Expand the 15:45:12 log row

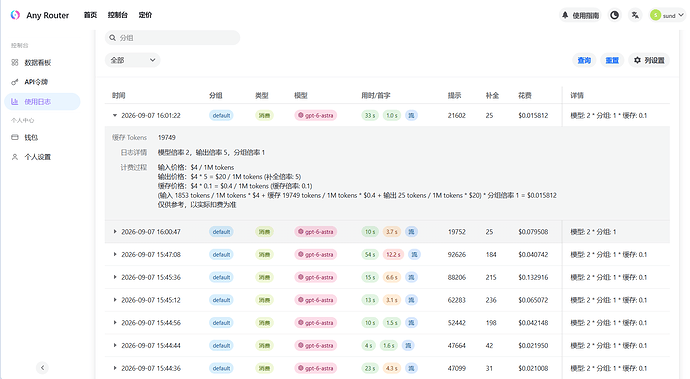115,300
